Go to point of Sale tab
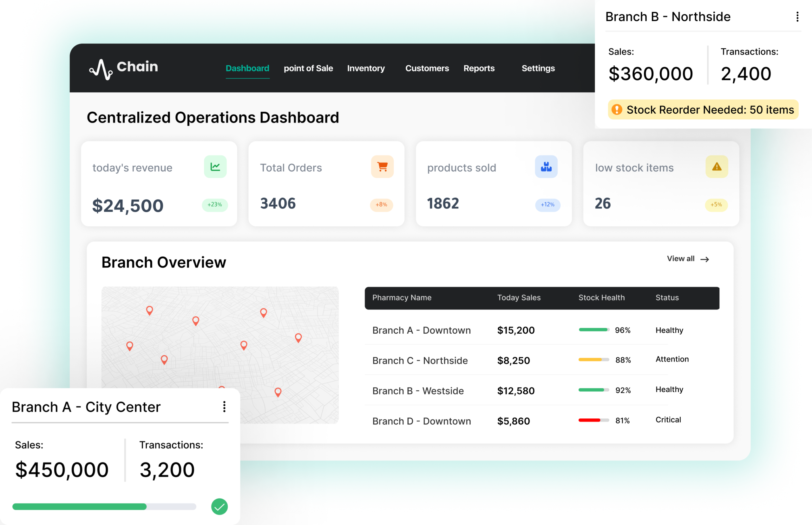Image resolution: width=812 pixels, height=525 pixels. pyautogui.click(x=308, y=68)
